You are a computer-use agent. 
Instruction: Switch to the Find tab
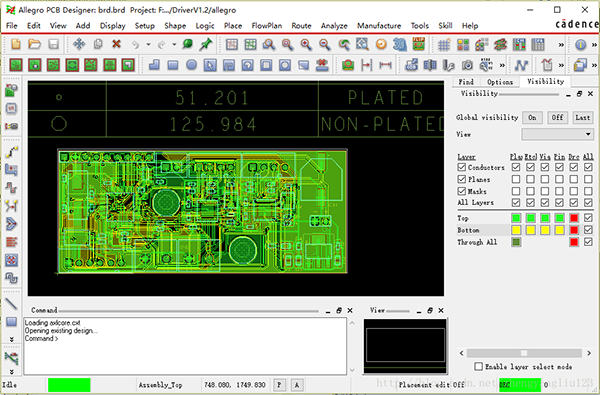[466, 82]
